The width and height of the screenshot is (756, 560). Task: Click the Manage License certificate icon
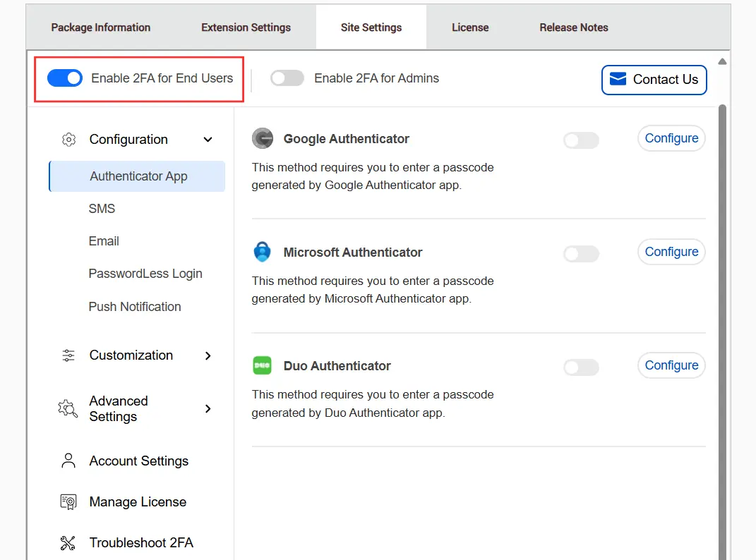click(x=68, y=502)
